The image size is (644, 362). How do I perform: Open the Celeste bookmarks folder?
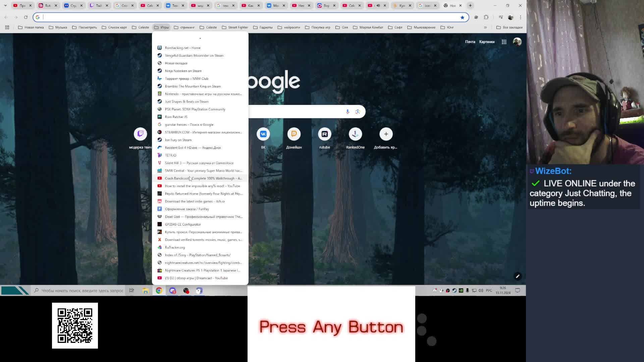(x=141, y=27)
